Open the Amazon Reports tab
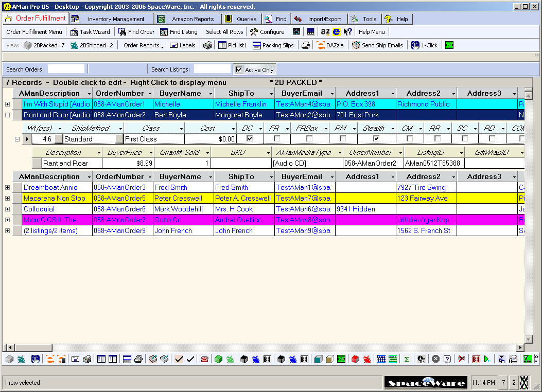The height and width of the screenshot is (392, 542). 187,19
